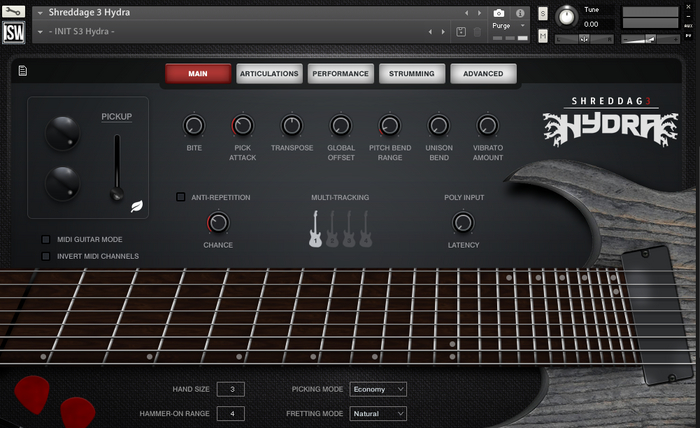Open the Picking Mode Economy dropdown
The image size is (700, 428).
(x=378, y=389)
